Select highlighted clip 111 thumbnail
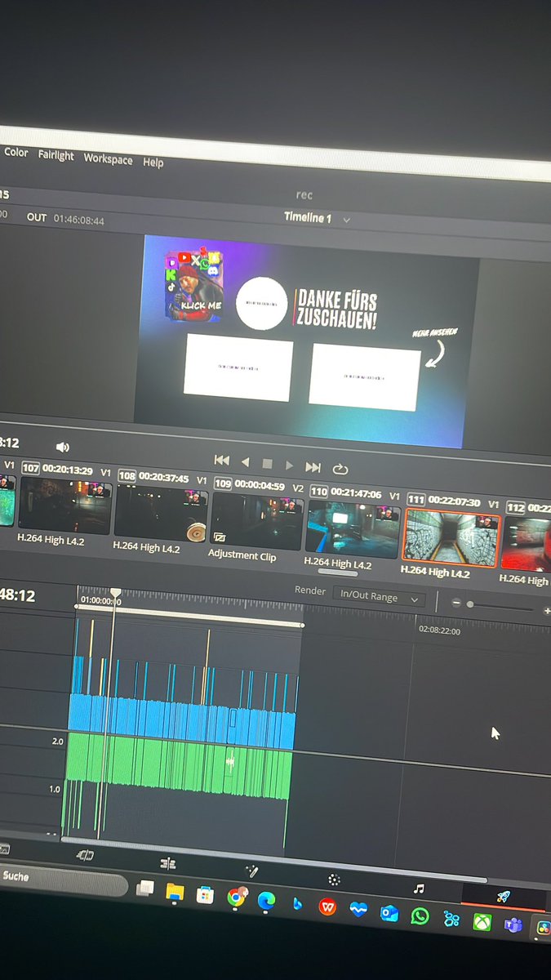 [451, 537]
